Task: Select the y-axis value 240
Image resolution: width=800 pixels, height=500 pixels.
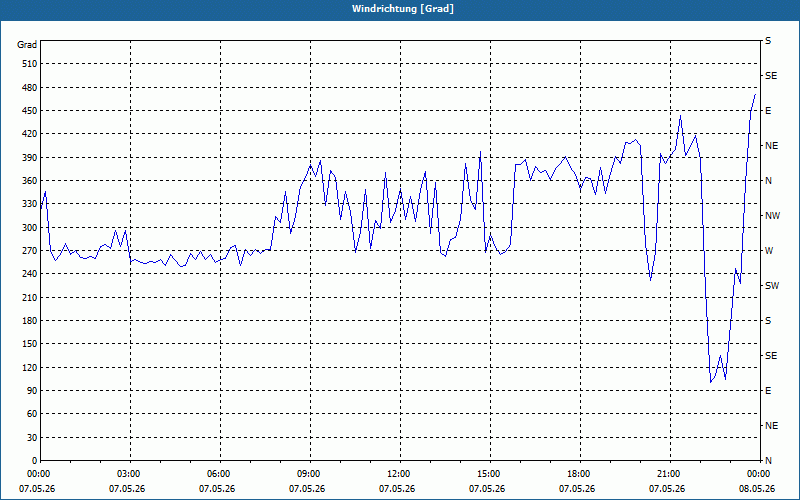Action: 30,274
